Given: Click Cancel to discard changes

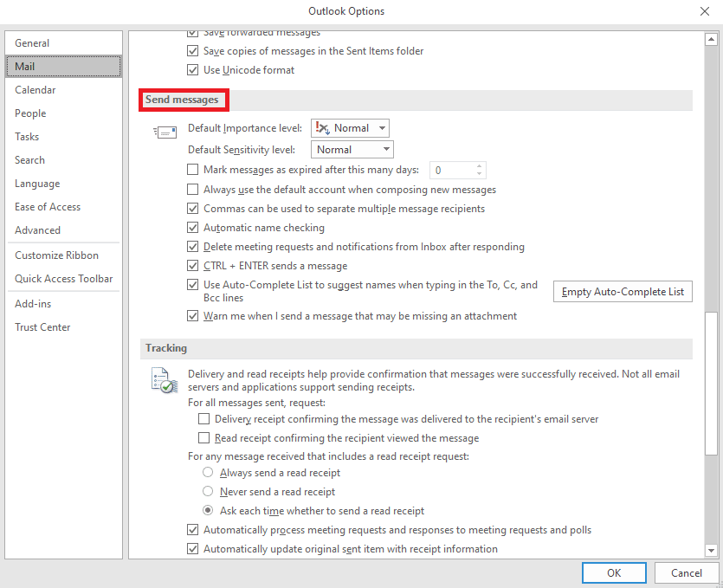Looking at the screenshot, I should click(686, 572).
